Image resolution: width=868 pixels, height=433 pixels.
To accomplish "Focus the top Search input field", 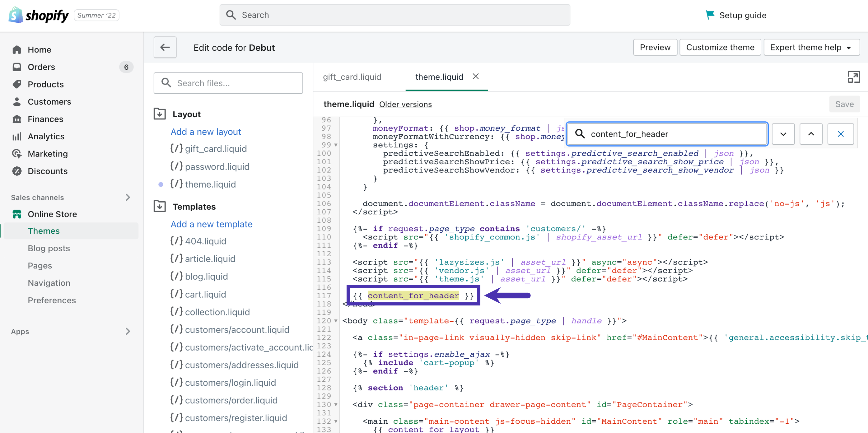I will (x=394, y=15).
